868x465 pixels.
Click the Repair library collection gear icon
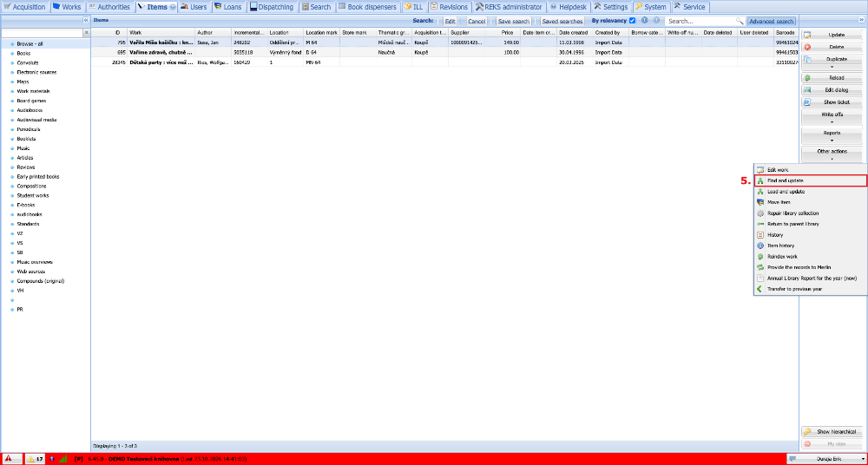(x=760, y=213)
